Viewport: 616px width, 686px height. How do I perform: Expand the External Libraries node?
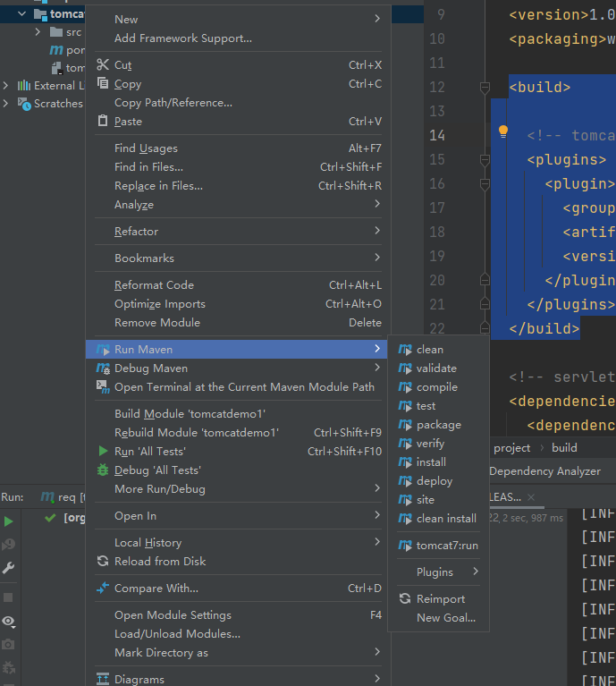coord(6,86)
